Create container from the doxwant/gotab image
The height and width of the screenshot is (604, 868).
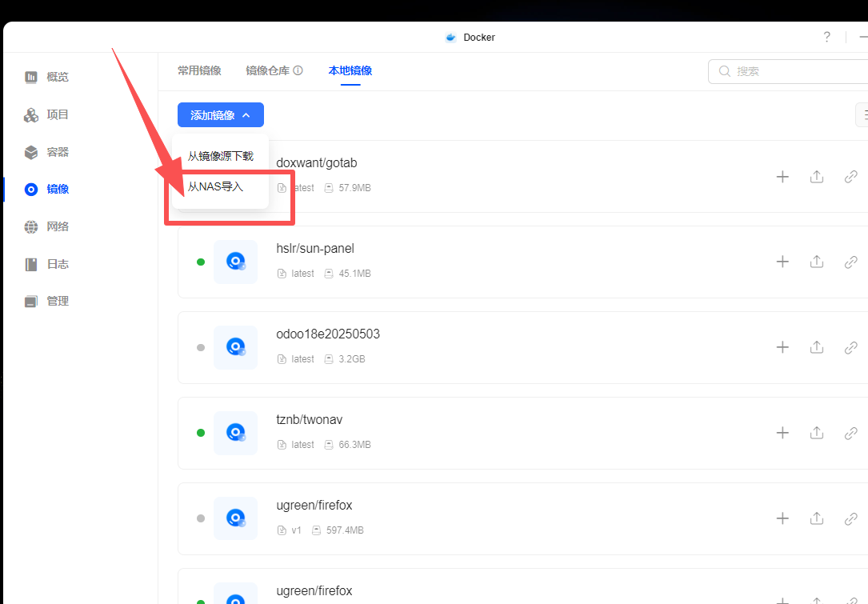[x=782, y=176]
